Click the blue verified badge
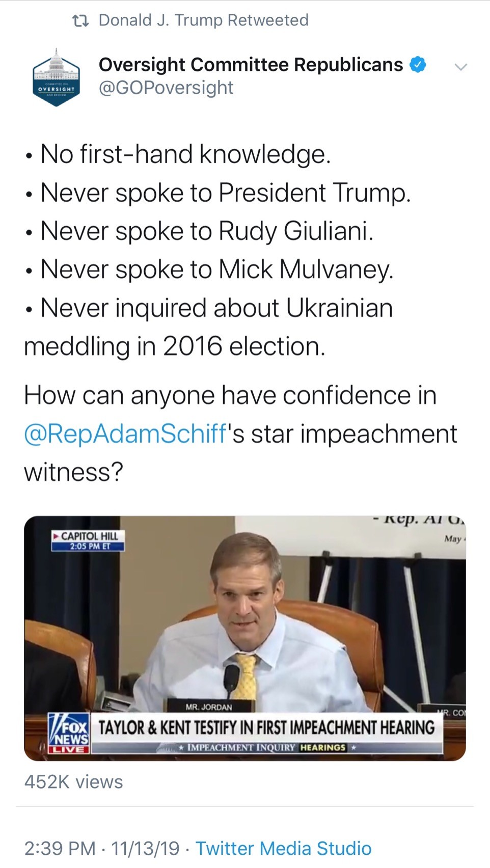This screenshot has height=868, width=490. point(418,65)
